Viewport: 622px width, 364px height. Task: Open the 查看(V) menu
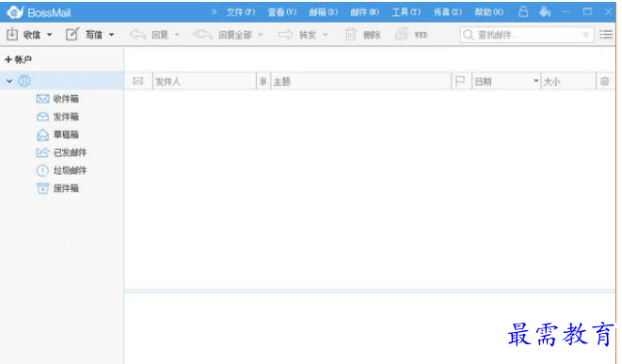point(281,12)
